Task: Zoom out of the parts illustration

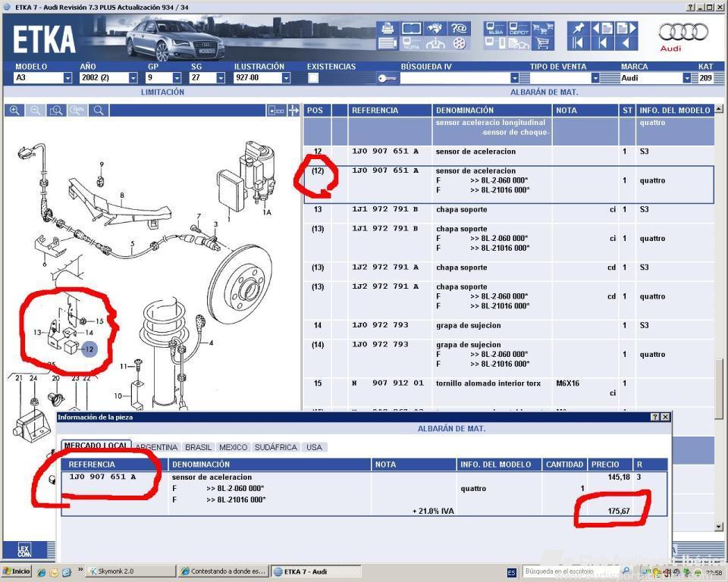Action: (36, 111)
